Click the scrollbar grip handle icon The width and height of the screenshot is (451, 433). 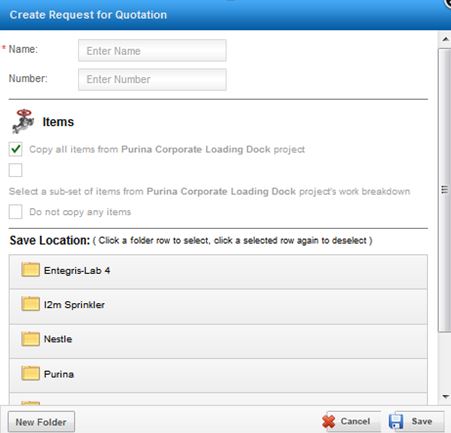(x=444, y=190)
